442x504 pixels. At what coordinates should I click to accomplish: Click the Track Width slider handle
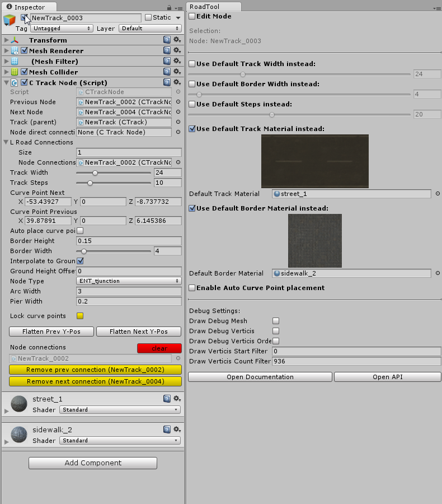click(x=95, y=173)
